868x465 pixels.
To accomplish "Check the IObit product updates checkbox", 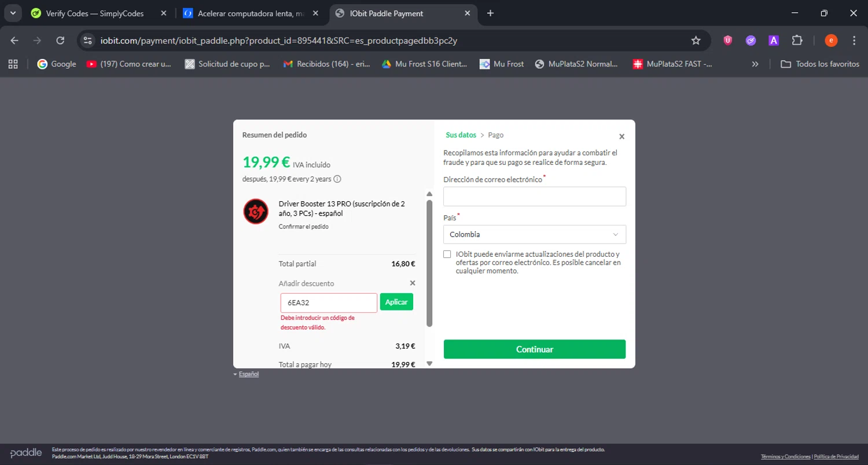I will pyautogui.click(x=447, y=254).
